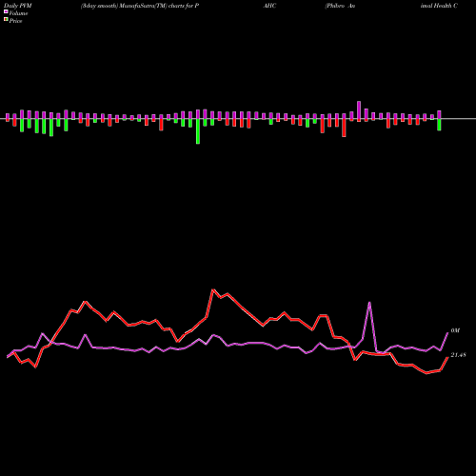Click the purple Volume legend swatch

pos(6,12)
